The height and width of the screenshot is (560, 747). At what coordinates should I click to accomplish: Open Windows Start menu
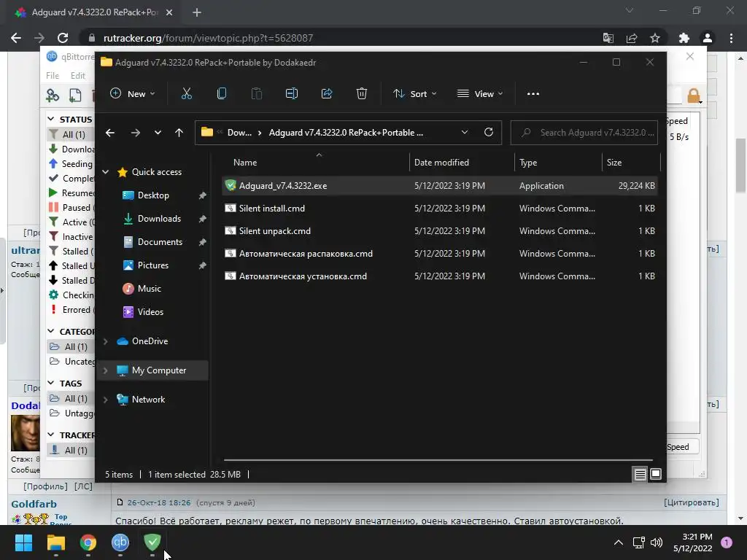23,542
